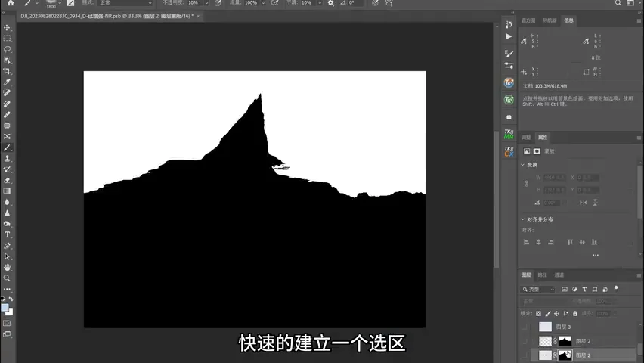Toggle the layer filter on/off switch
Screen dimensions: 644x363
tap(616, 289)
